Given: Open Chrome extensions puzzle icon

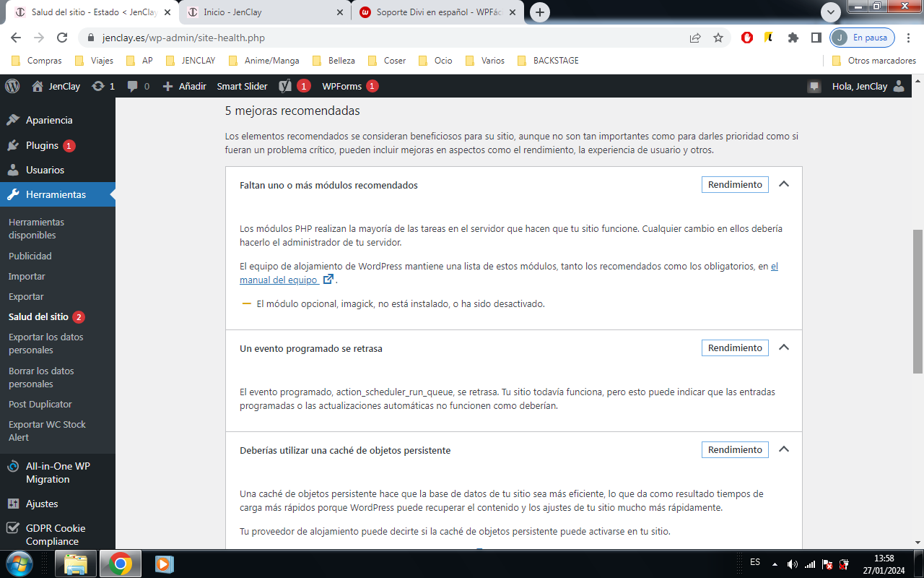Looking at the screenshot, I should coord(793,38).
